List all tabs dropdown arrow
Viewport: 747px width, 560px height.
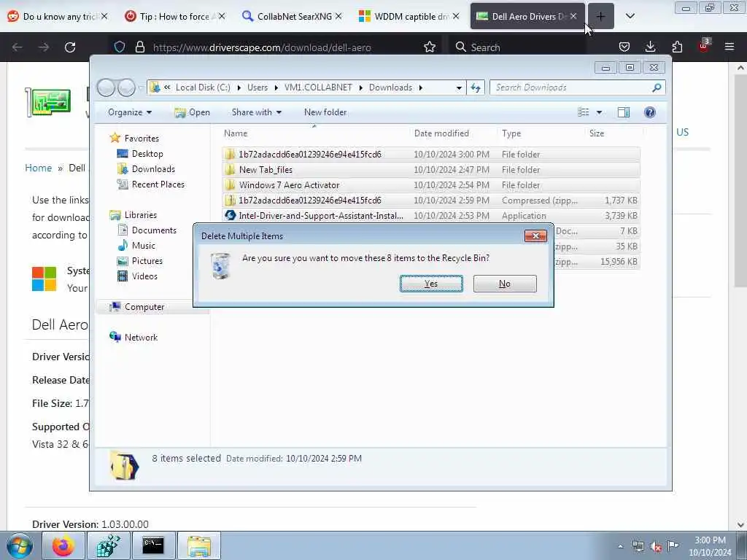pyautogui.click(x=630, y=16)
